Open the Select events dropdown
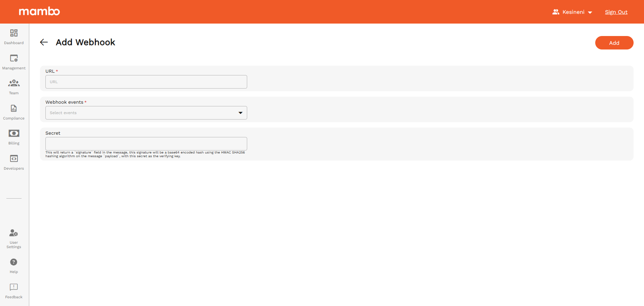This screenshot has height=306, width=644. 146,112
